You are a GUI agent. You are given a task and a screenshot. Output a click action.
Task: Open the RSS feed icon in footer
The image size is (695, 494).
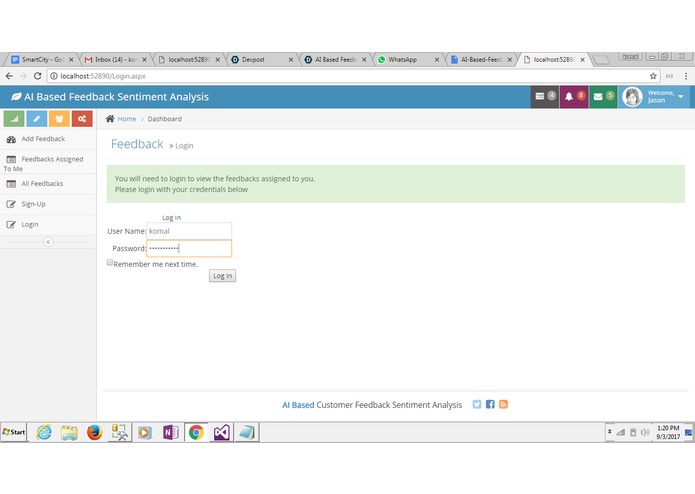(503, 404)
